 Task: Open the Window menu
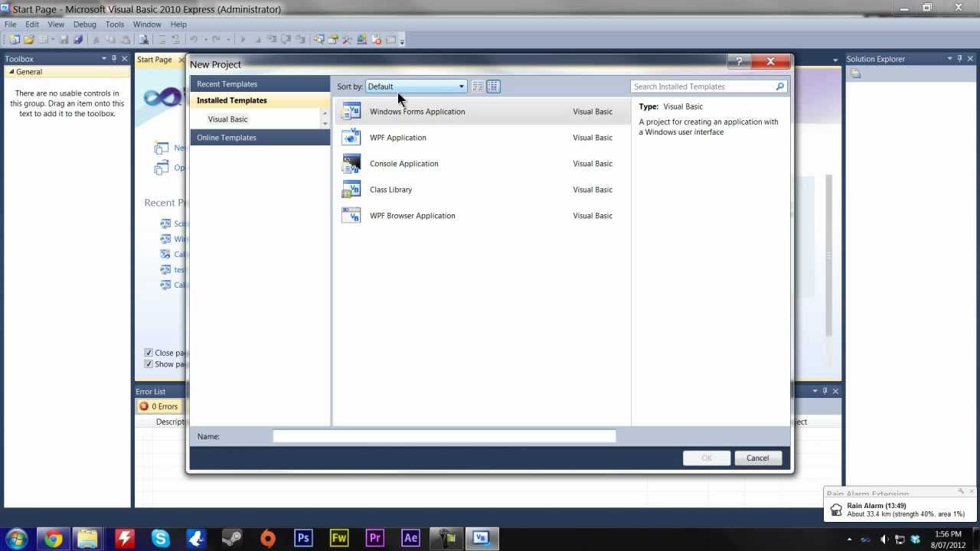click(147, 24)
